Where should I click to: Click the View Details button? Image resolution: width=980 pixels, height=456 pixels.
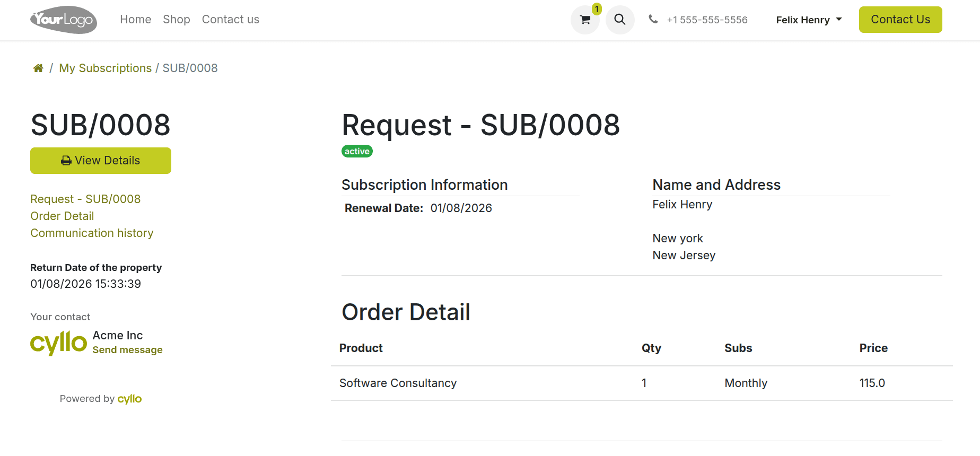[100, 160]
